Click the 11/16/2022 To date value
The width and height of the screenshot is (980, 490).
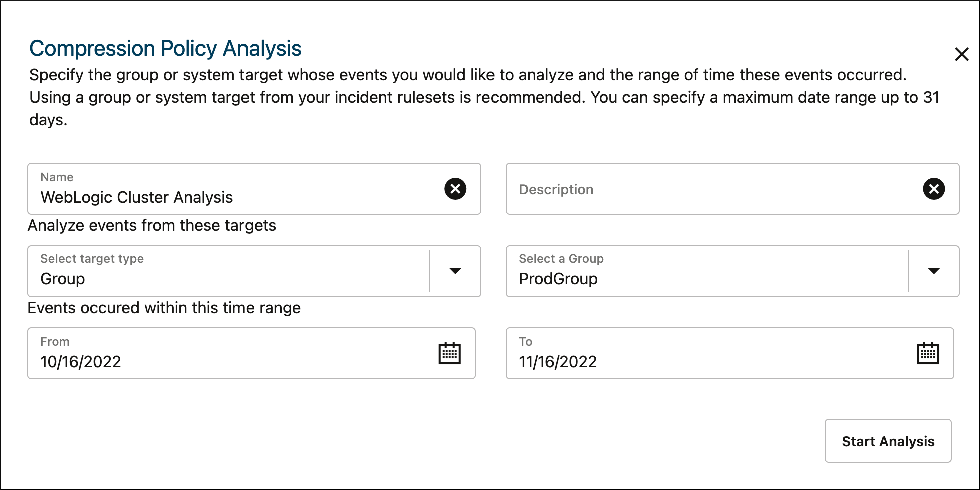(x=558, y=362)
